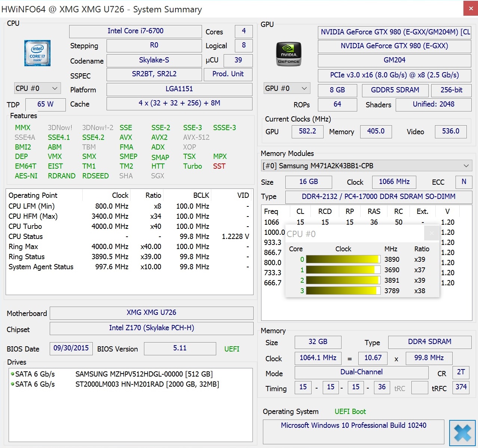
Task: Click the Intel Z170 (Skylake PCH-H) chipset field
Action: [x=151, y=328]
